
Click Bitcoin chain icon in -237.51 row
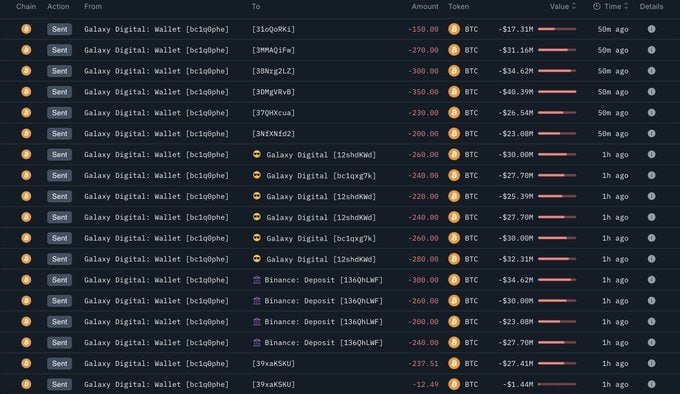tap(26, 363)
